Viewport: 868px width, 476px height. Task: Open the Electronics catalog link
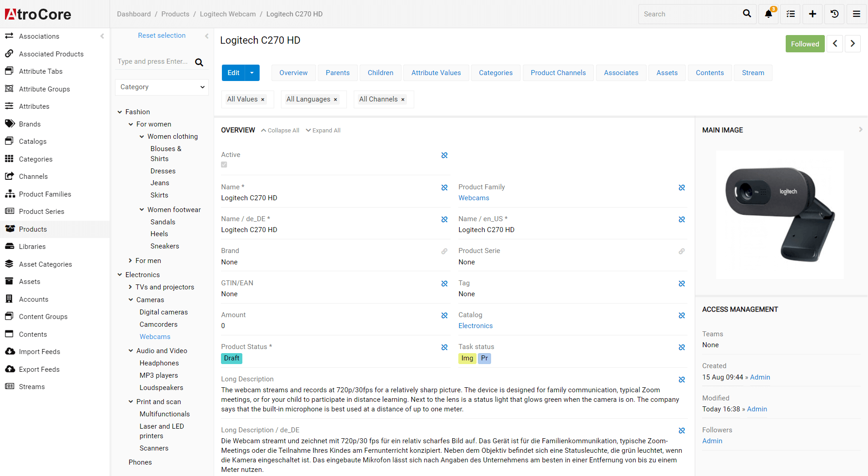click(x=476, y=326)
